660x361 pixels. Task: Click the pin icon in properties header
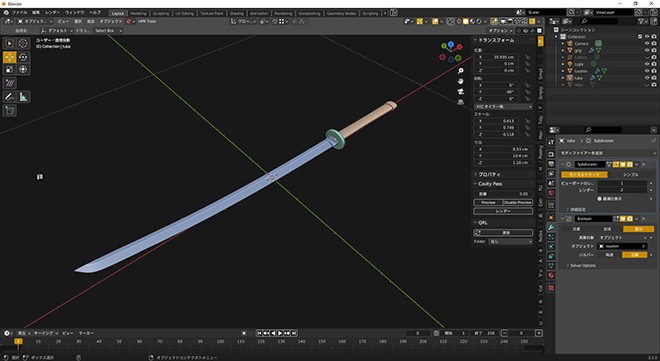pyautogui.click(x=654, y=141)
